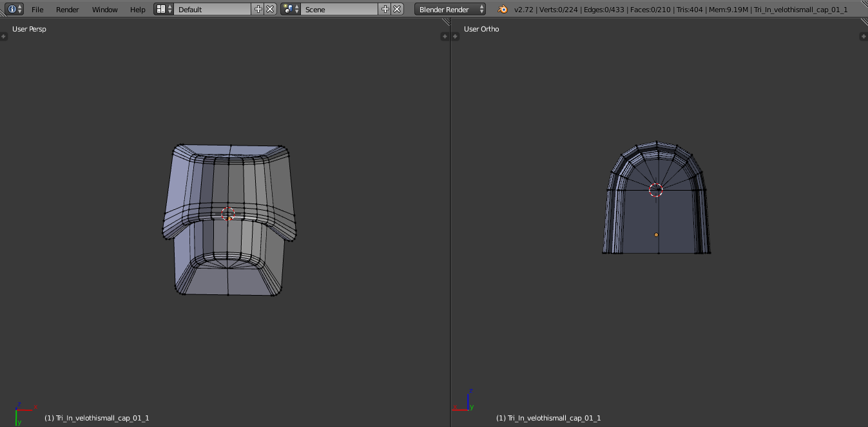Open the Blender Render engine dropdown
868x427 pixels.
point(450,10)
